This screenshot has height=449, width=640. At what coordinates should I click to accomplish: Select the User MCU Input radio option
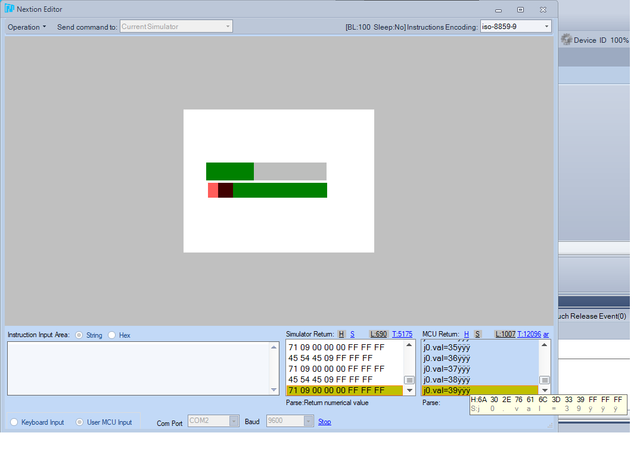coord(80,422)
